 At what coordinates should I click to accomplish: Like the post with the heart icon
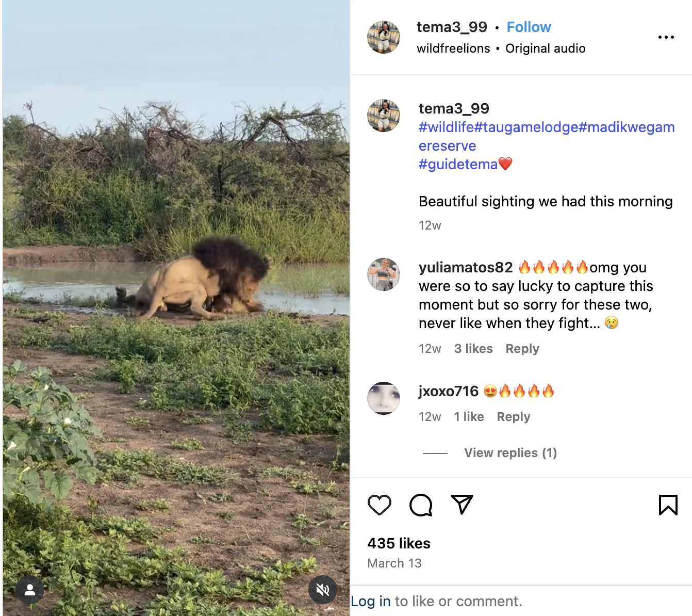[380, 505]
